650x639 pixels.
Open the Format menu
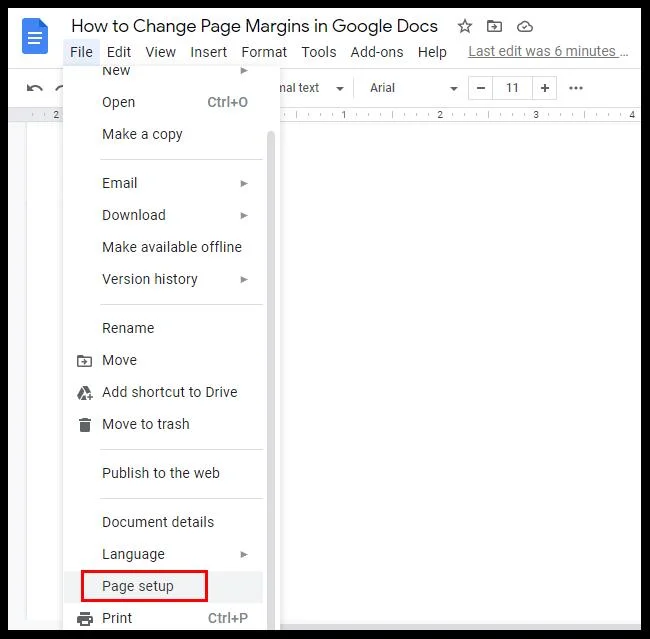[264, 52]
